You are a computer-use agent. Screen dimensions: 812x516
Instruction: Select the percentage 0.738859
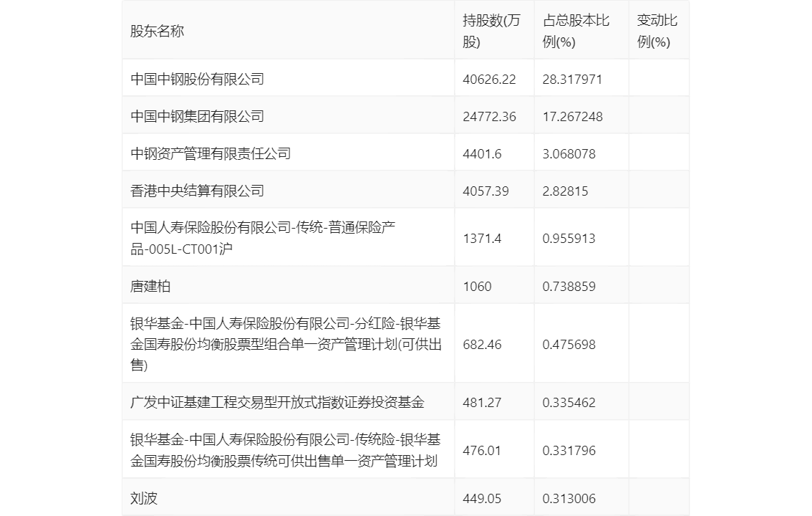pos(569,287)
